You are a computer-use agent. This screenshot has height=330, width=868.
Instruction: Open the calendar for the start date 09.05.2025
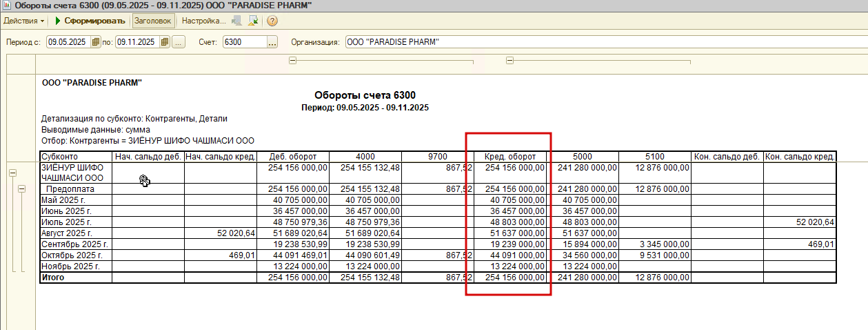(x=96, y=42)
